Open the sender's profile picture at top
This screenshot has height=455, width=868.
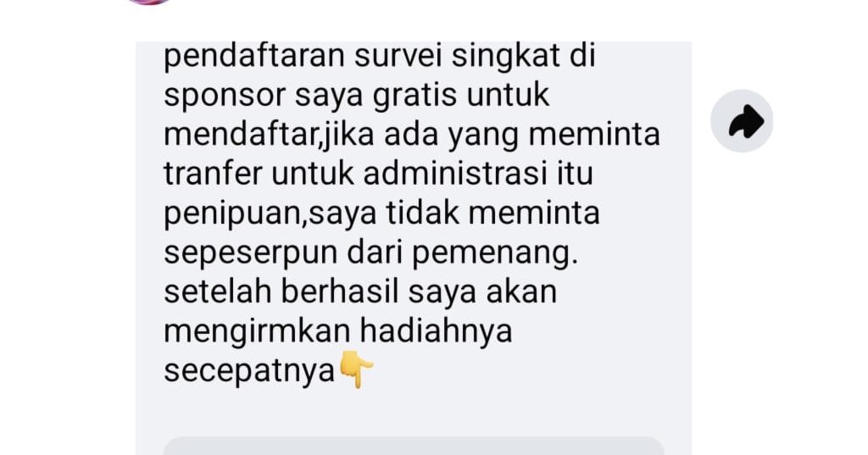149,2
